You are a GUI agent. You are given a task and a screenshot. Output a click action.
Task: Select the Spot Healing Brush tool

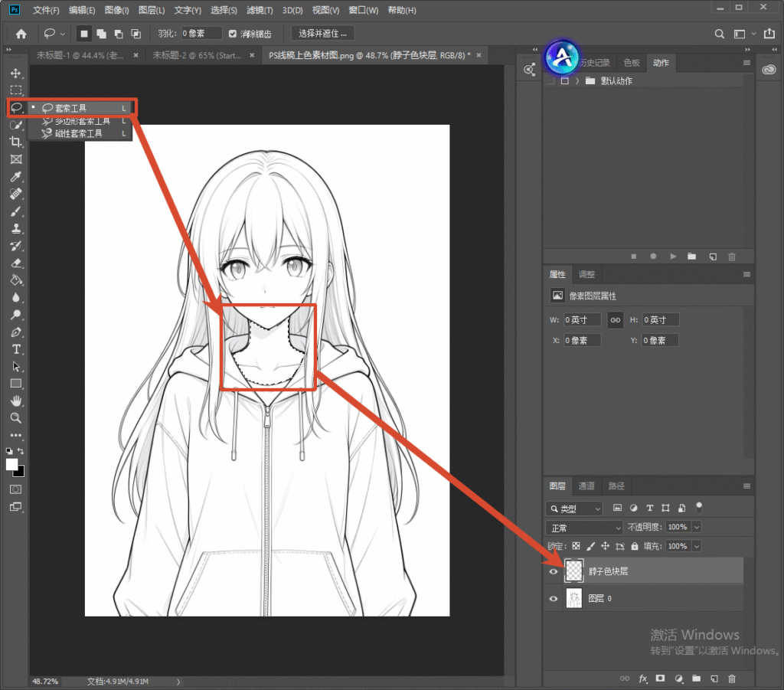coord(16,194)
